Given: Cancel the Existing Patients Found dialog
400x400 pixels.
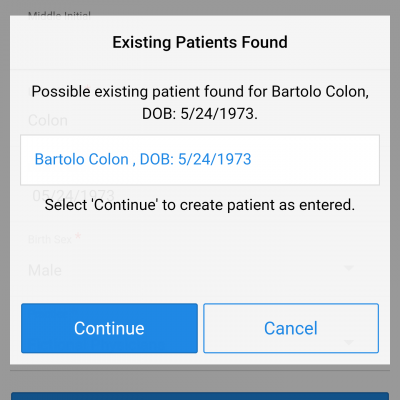Looking at the screenshot, I should (291, 328).
